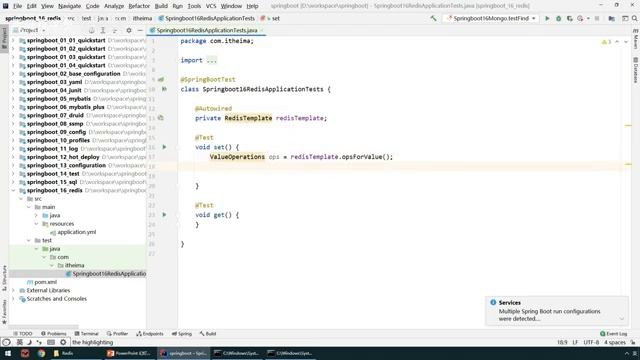Expand the External Libraries node

(13, 291)
